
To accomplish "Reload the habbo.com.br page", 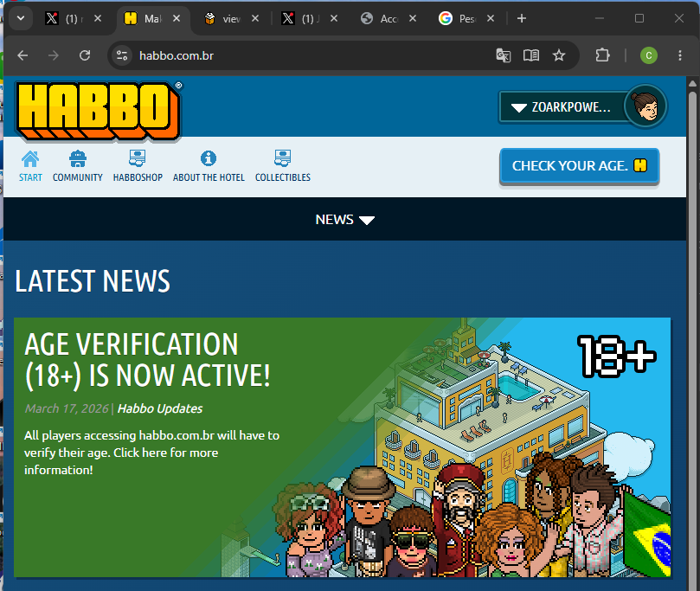I will (85, 55).
